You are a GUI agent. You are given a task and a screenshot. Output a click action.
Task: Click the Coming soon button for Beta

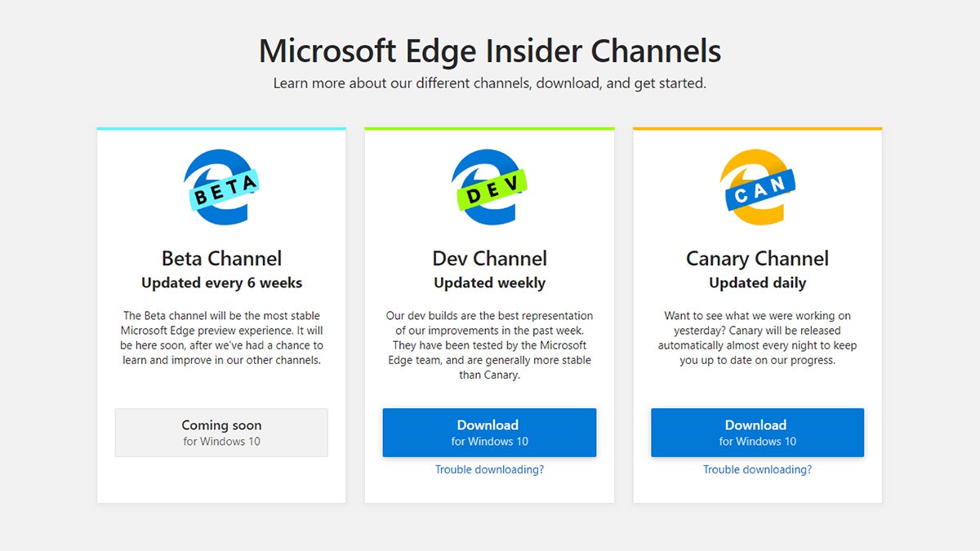pyautogui.click(x=221, y=432)
